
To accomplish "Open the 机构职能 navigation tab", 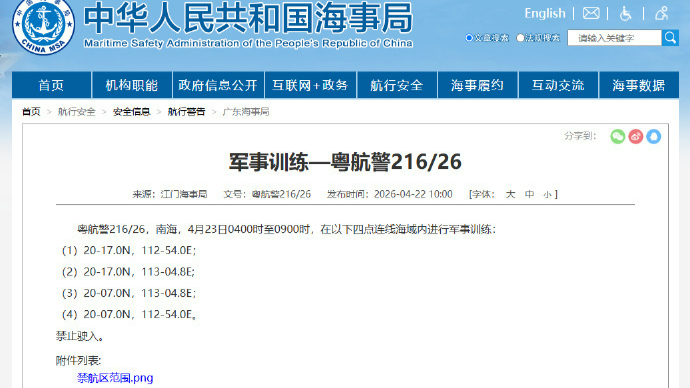I will 132,85.
